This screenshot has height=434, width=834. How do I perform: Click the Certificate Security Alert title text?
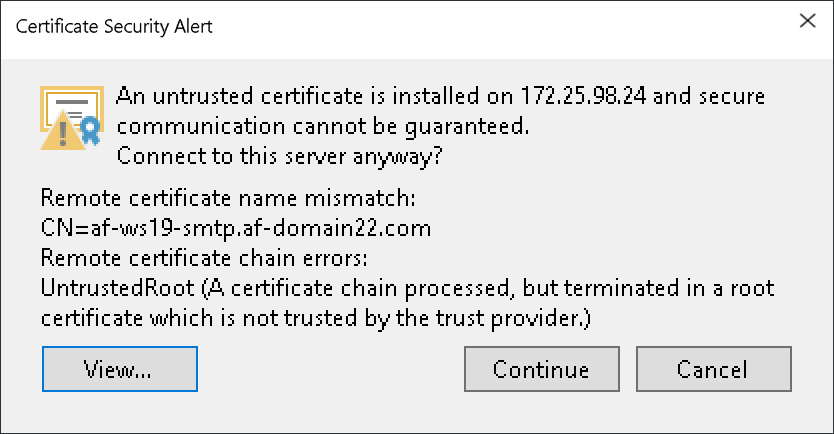(x=114, y=26)
